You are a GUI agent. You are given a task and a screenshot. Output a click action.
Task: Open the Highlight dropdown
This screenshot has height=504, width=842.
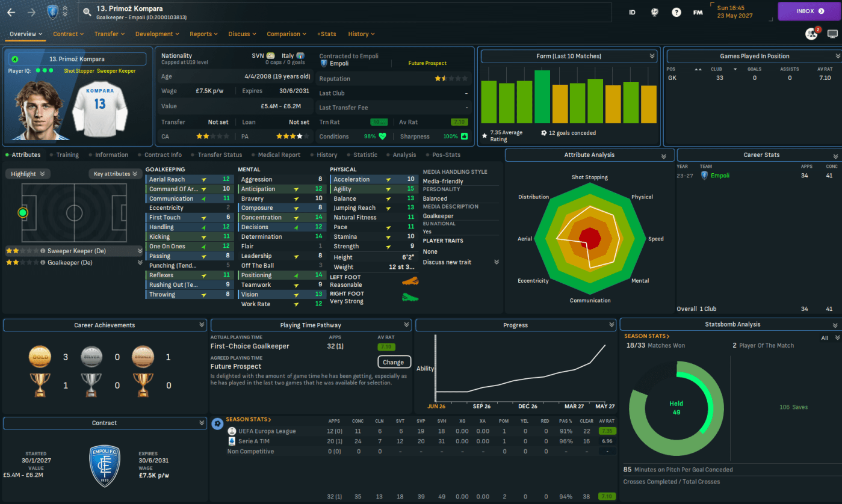28,174
